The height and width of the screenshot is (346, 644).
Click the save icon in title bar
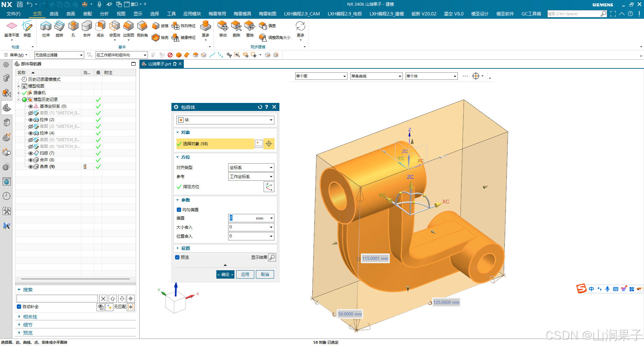coord(20,4)
